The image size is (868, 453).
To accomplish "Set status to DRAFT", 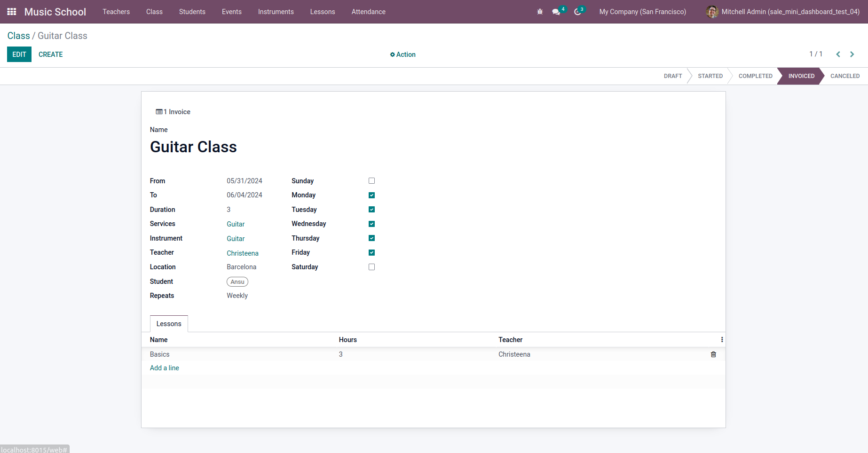I will [x=673, y=76].
